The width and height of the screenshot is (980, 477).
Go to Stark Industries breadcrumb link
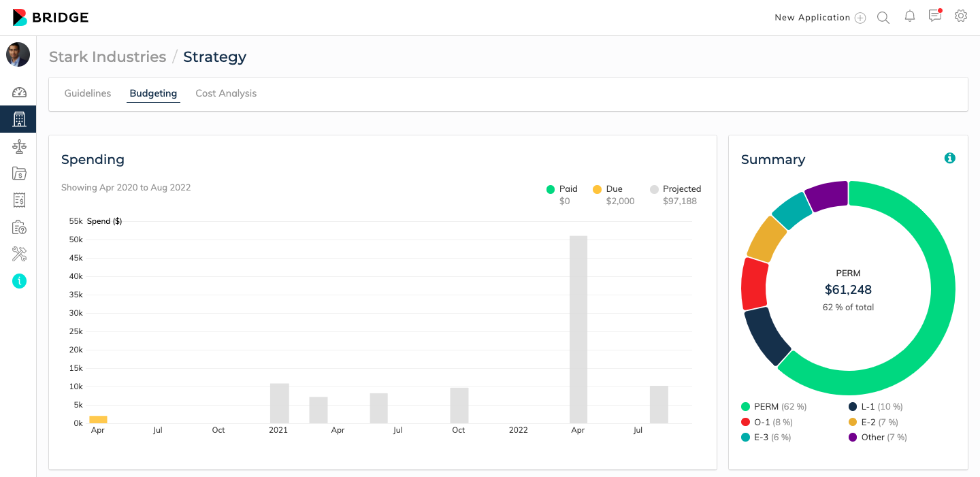(108, 57)
